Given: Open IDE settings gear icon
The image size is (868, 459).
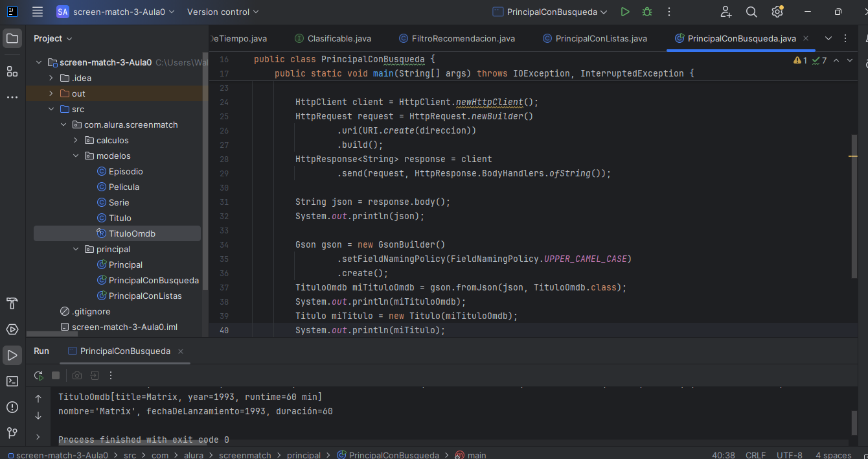Looking at the screenshot, I should (x=777, y=12).
